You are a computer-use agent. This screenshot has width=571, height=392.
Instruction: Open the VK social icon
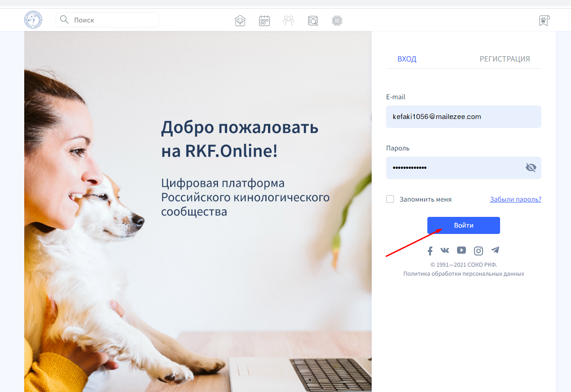445,251
